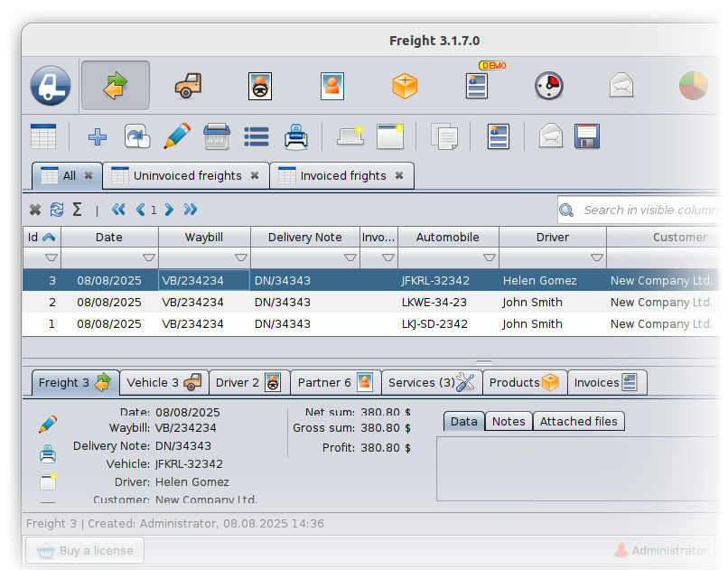The height and width of the screenshot is (570, 728).
Task: Click the sigma sum icon
Action: point(77,210)
